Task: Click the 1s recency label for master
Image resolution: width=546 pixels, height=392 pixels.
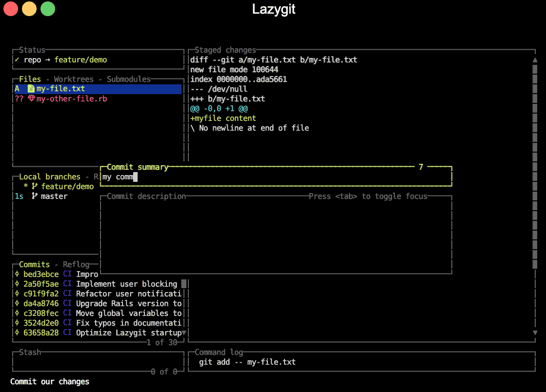Action: (x=19, y=196)
